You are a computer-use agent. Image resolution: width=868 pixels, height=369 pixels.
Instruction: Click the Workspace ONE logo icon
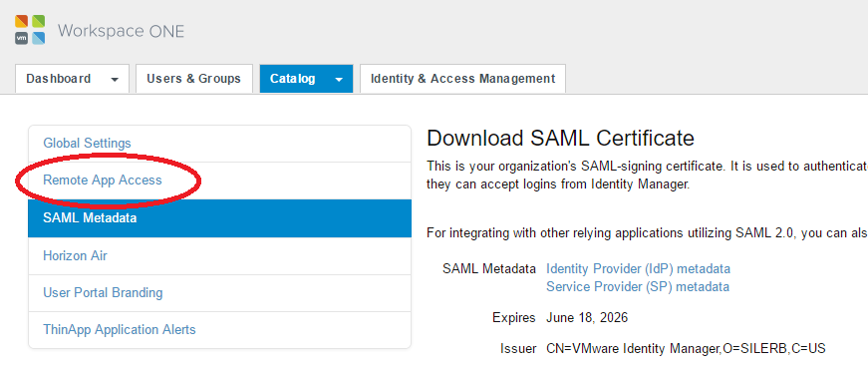[x=30, y=30]
